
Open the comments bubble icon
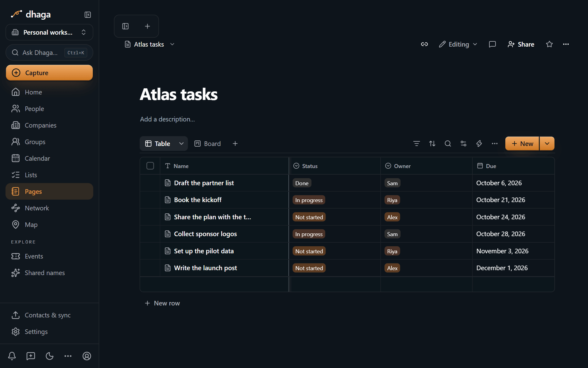[x=492, y=44]
